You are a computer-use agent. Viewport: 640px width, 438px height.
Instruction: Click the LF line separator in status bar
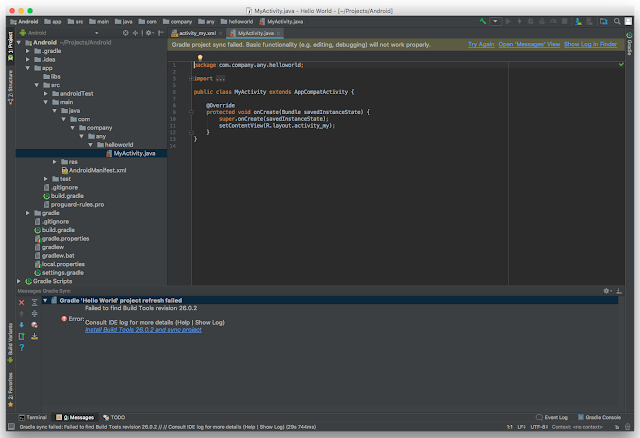point(521,427)
